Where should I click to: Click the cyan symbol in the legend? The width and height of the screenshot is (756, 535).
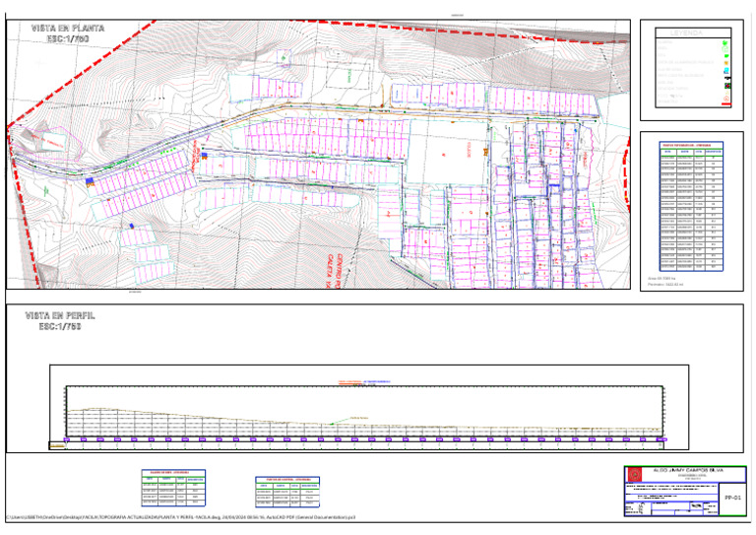coord(726,70)
